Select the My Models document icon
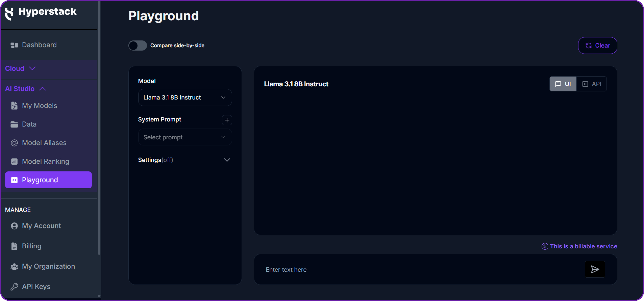 (14, 105)
